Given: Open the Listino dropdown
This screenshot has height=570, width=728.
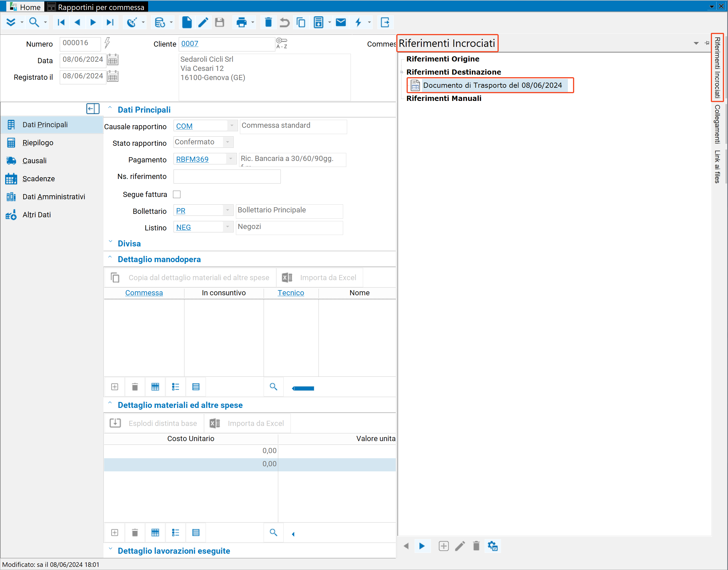Looking at the screenshot, I should [x=228, y=227].
